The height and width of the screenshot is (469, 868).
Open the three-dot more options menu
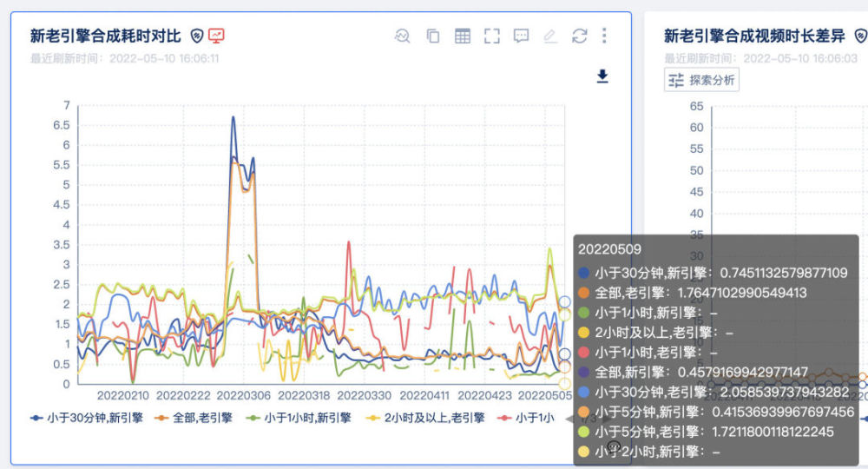coord(604,36)
